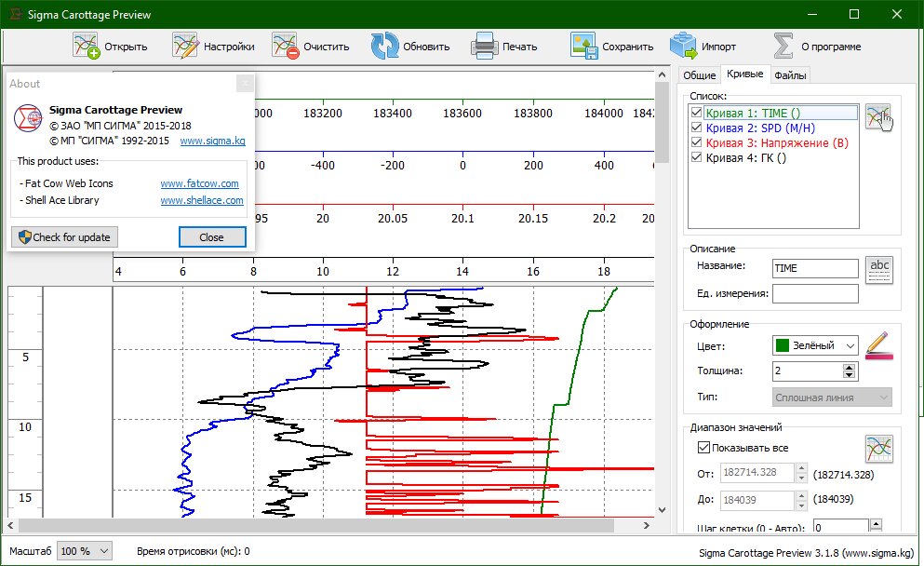
Task: Click the vertical scrollbar thumb beside the chart
Action: pyautogui.click(x=663, y=122)
